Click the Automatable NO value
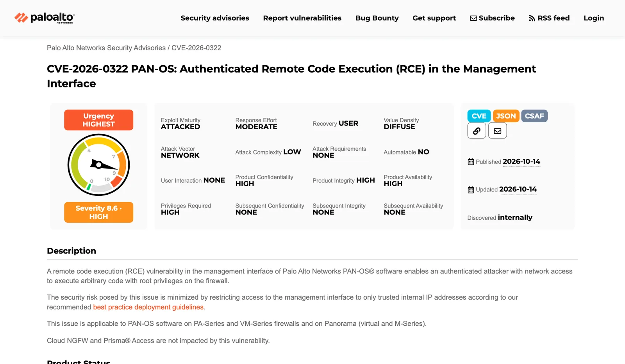625x364 pixels. click(423, 152)
